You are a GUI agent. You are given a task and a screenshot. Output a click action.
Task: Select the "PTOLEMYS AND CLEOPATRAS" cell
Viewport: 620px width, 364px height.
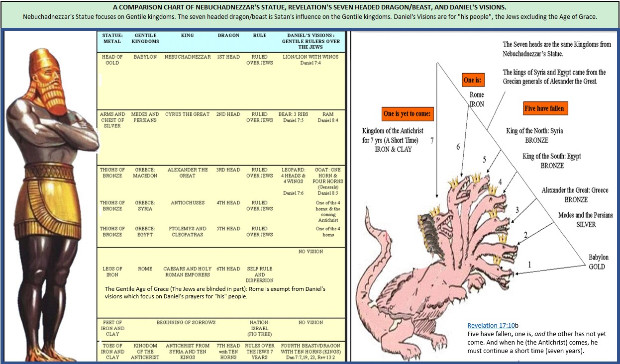tap(187, 231)
